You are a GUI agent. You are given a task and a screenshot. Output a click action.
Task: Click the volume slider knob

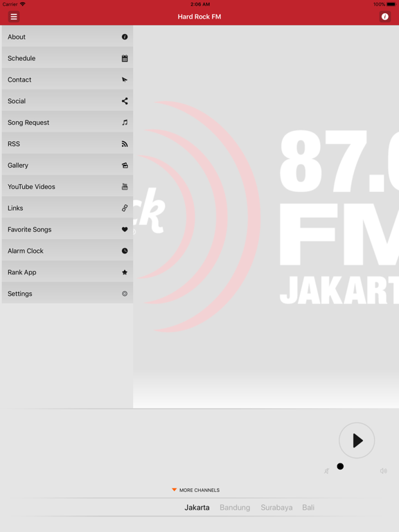pyautogui.click(x=340, y=466)
